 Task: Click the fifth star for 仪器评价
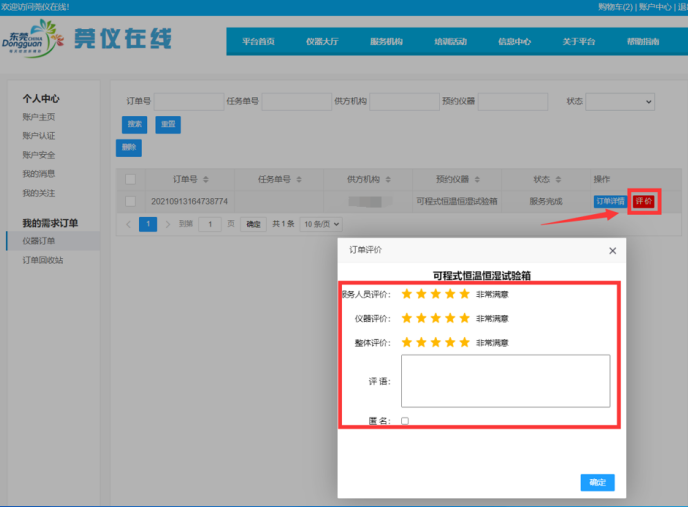tap(464, 318)
